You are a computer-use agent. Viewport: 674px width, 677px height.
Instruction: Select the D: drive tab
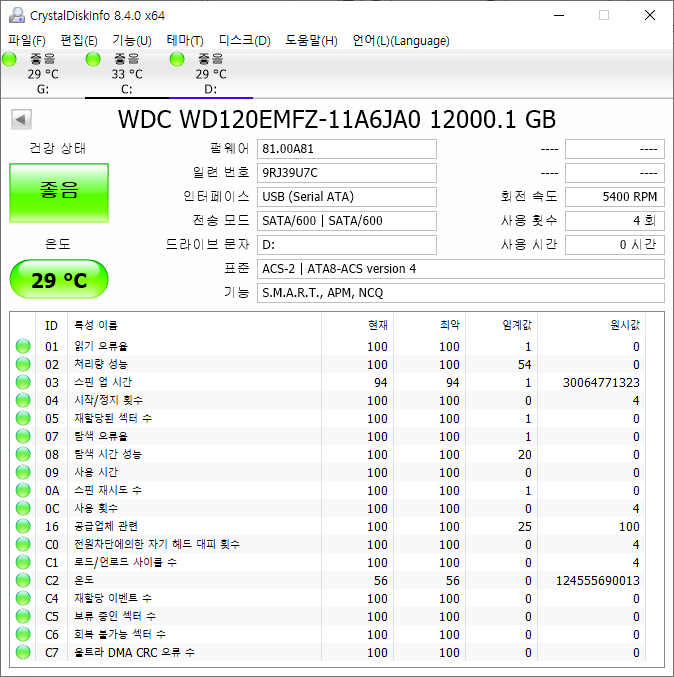click(x=211, y=74)
